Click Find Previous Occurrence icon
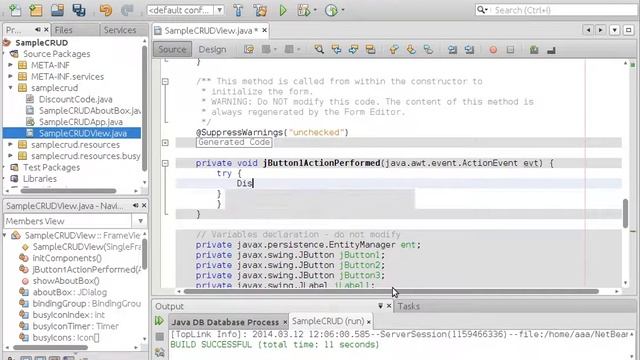 click(x=336, y=49)
